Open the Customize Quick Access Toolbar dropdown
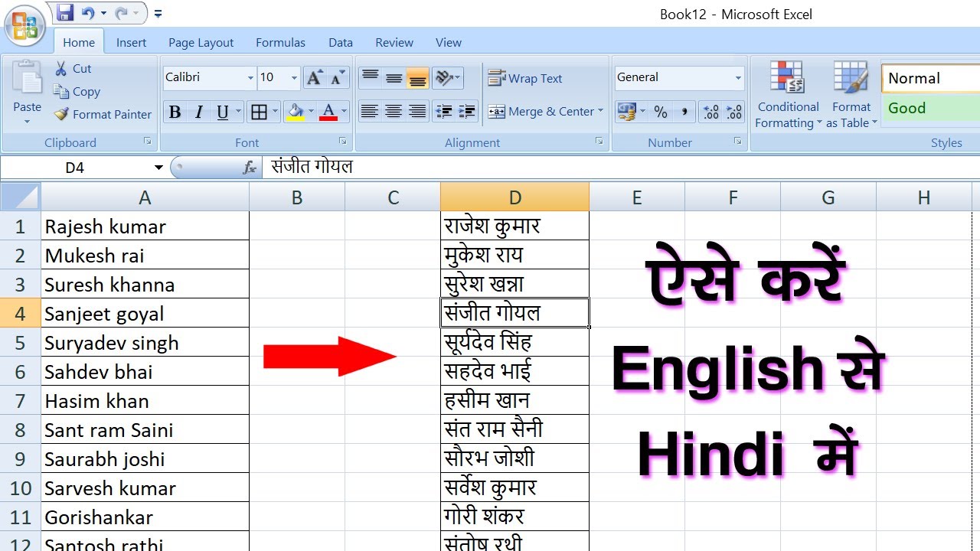Screen dimensions: 980x551 (x=158, y=14)
